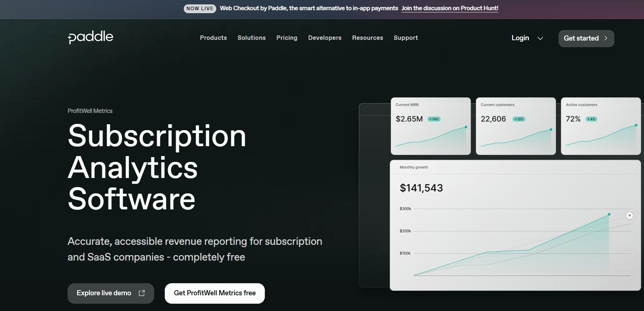Click the $100k axis label

point(405,253)
